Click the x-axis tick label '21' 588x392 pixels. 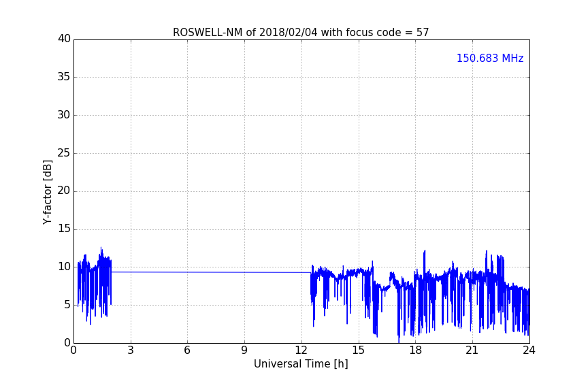472,350
